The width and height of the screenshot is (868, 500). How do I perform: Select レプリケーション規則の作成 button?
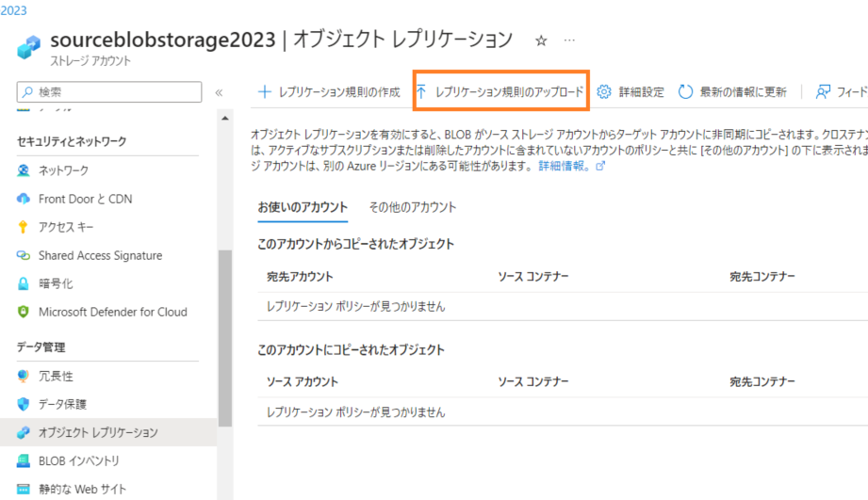[329, 92]
